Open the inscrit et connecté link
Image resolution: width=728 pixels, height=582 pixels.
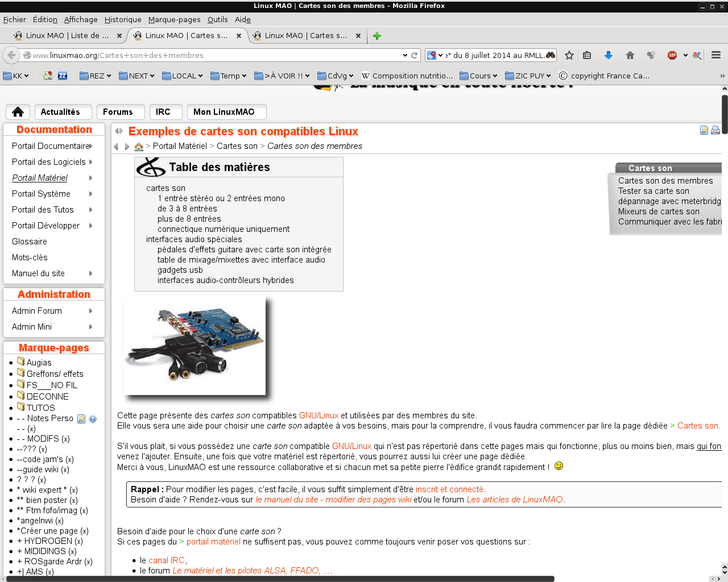point(449,489)
